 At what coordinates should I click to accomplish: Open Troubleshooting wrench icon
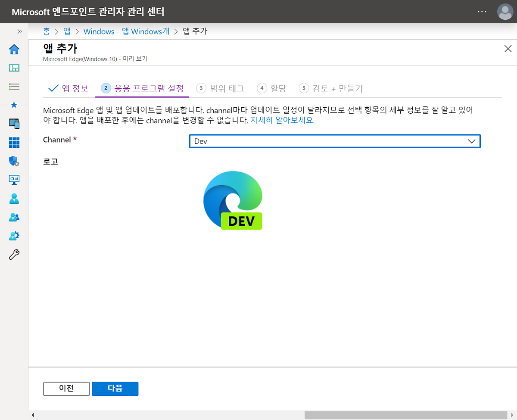click(14, 255)
